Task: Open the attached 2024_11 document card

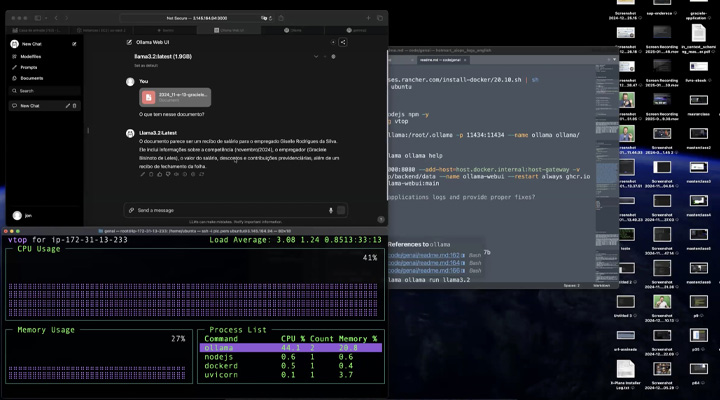Action: 175,97
